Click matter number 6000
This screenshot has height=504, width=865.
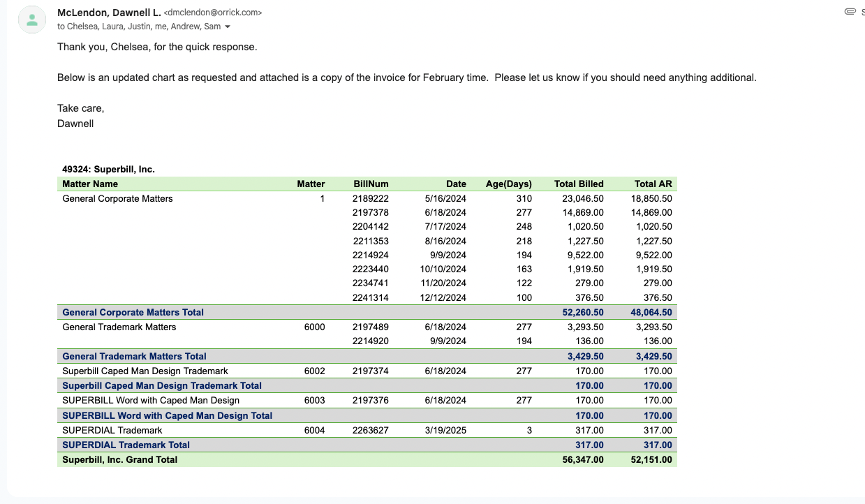(x=314, y=327)
